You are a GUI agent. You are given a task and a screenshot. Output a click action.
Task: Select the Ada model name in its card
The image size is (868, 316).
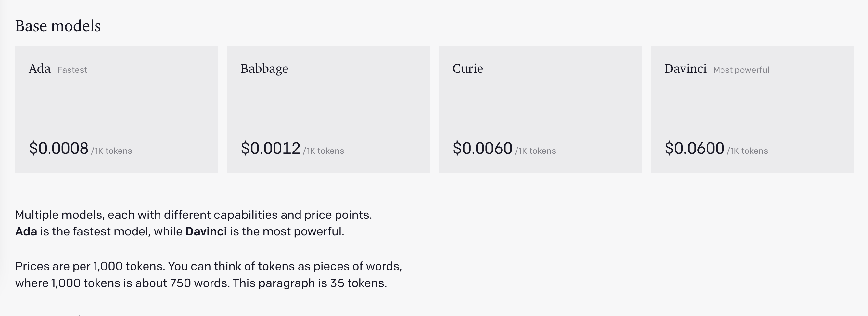[x=39, y=69]
